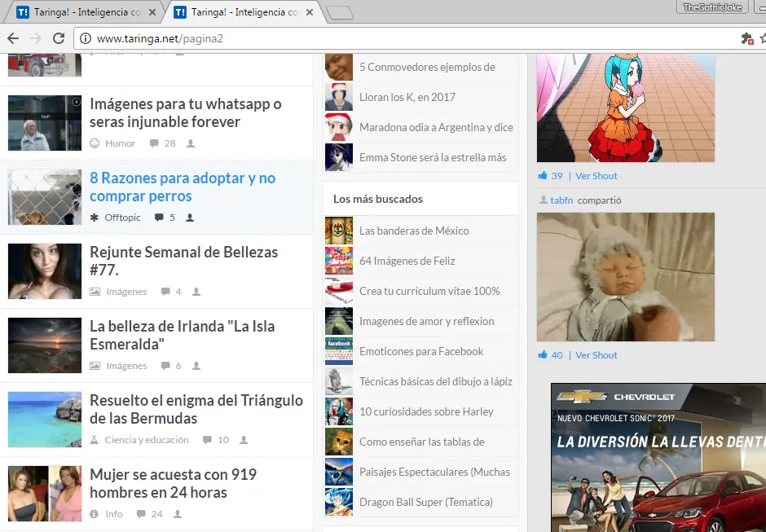This screenshot has height=532, width=766.
Task: Open Rejunte Semanal de Bellezas #77
Action: click(x=183, y=261)
